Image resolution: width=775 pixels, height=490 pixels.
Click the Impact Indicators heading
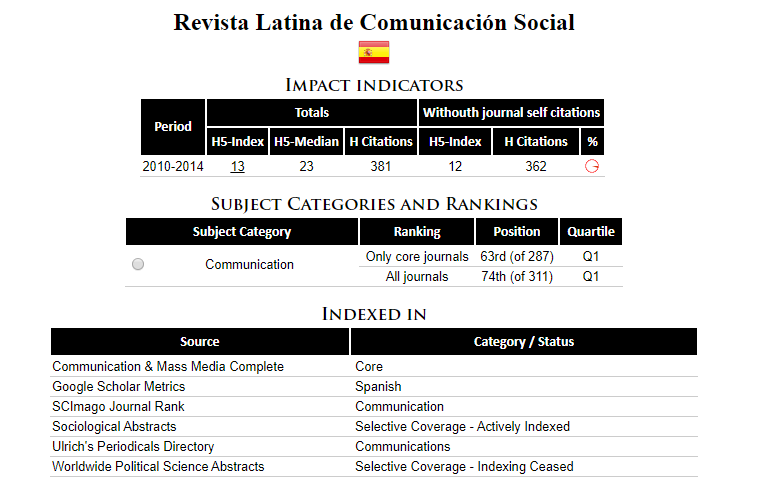click(374, 85)
